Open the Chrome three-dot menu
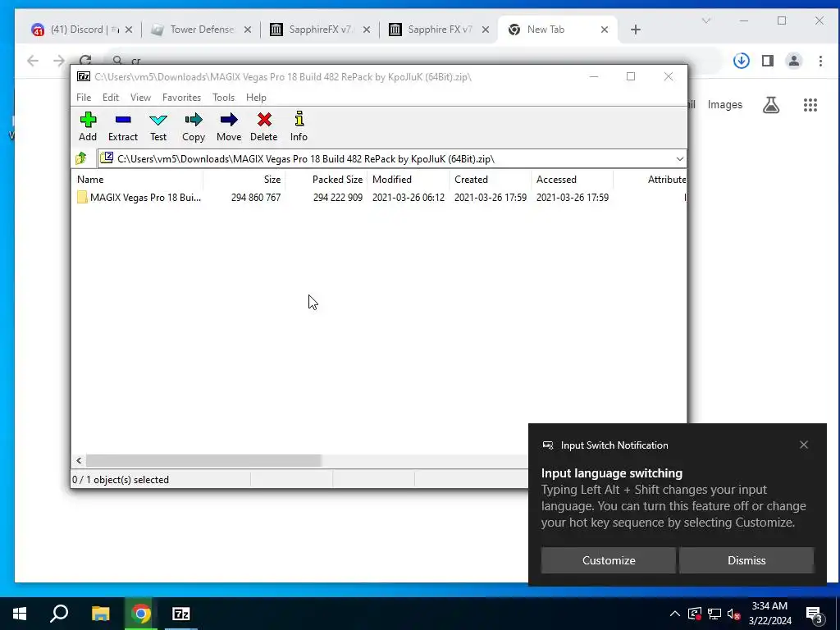Screen dimensions: 840x630 coord(820,61)
